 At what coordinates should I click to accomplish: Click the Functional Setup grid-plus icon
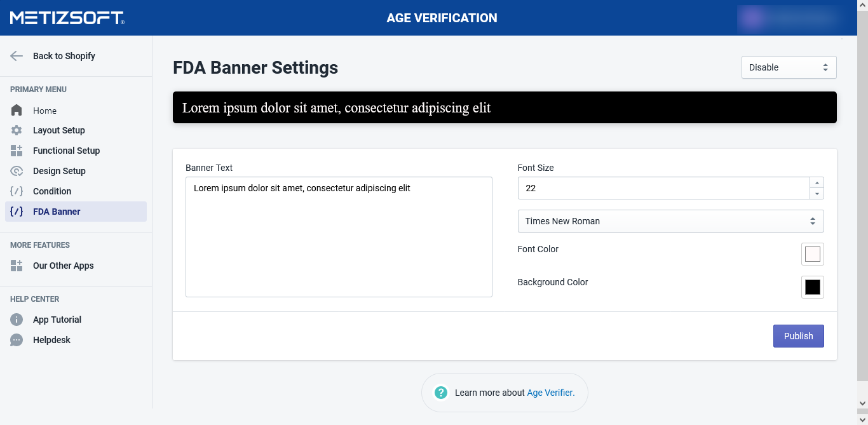coord(17,151)
